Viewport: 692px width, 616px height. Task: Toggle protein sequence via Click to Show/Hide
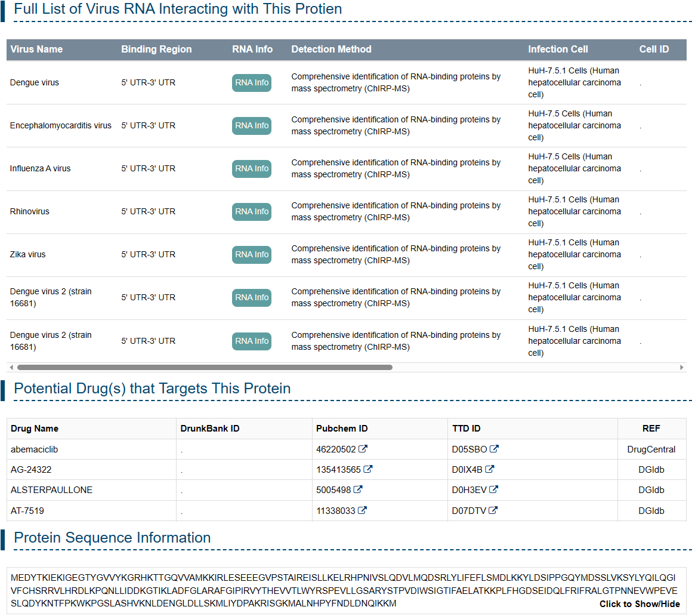pyautogui.click(x=640, y=604)
